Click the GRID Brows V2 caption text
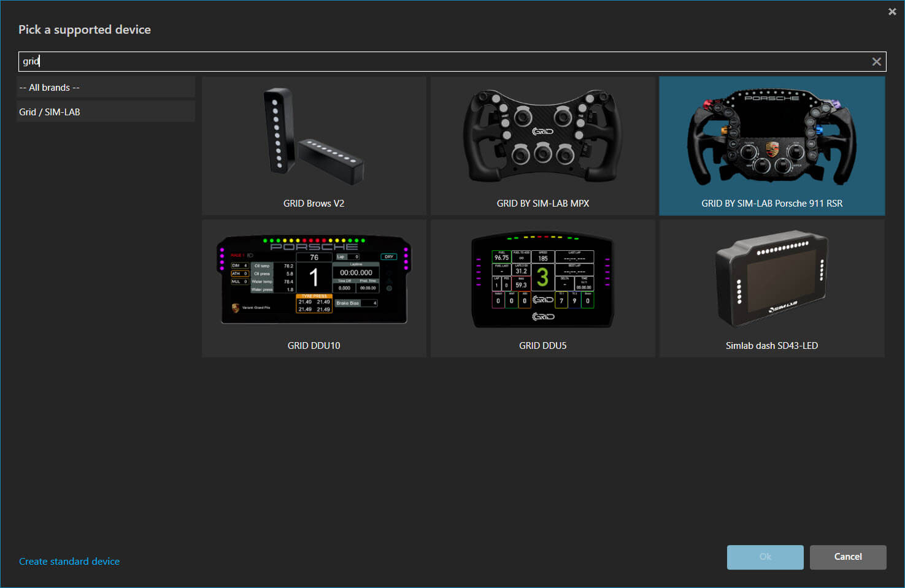This screenshot has width=905, height=588. pyautogui.click(x=314, y=203)
